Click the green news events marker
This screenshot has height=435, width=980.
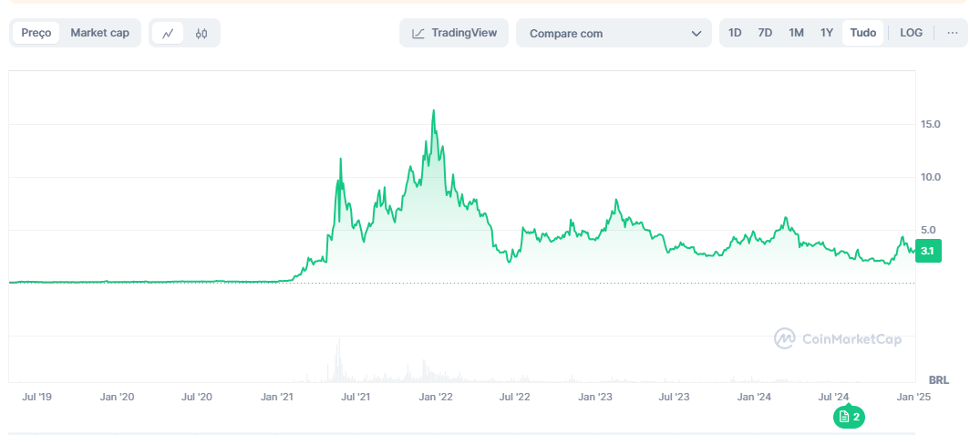[x=849, y=417]
